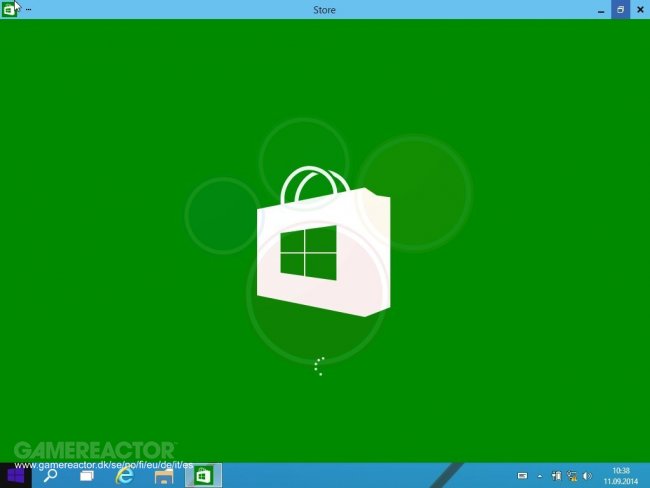Minimize the Store window

tap(600, 10)
